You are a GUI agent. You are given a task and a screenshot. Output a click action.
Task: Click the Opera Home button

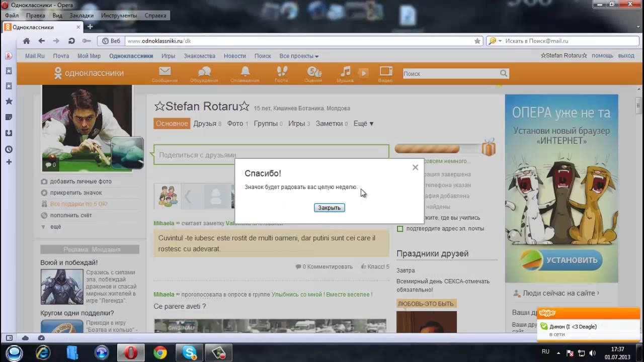pos(27,41)
